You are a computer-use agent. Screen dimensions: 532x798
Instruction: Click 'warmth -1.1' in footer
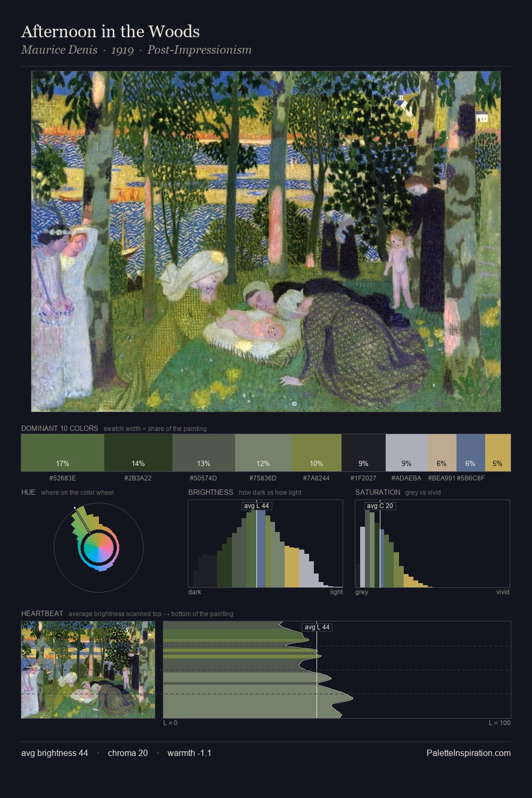point(189,753)
